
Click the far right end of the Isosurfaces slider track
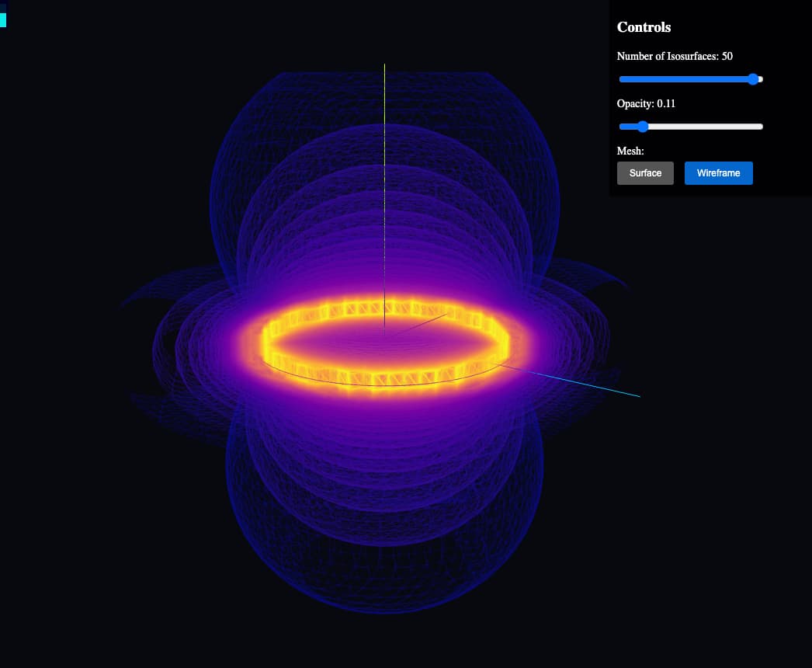(x=761, y=78)
